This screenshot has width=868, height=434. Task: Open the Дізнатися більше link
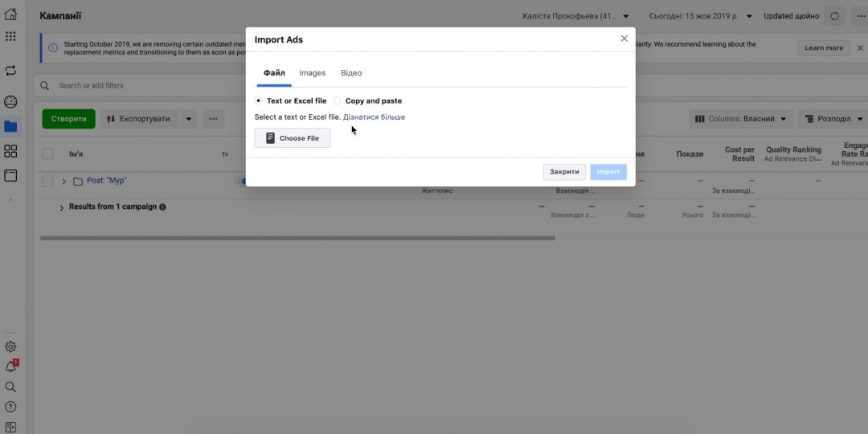[x=374, y=117]
